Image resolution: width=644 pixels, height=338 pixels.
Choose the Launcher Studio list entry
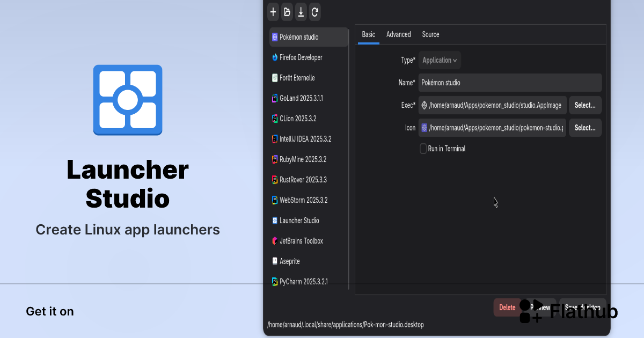pos(299,221)
